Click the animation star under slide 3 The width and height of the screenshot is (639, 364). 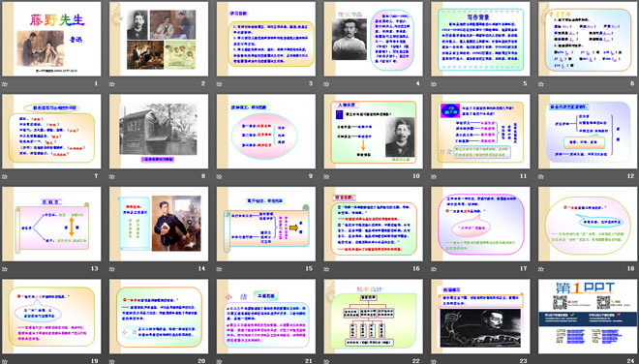[x=219, y=84]
